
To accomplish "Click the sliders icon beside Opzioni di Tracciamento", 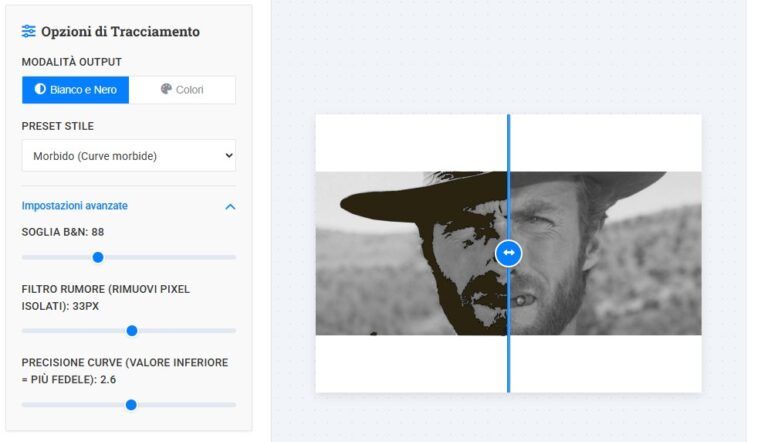I will click(28, 31).
